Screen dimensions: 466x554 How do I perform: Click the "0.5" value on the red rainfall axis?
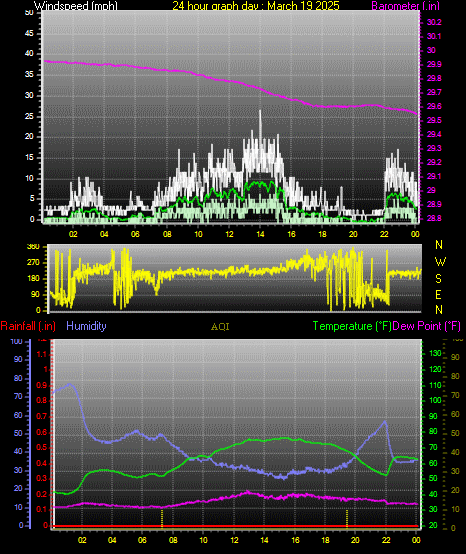point(42,448)
